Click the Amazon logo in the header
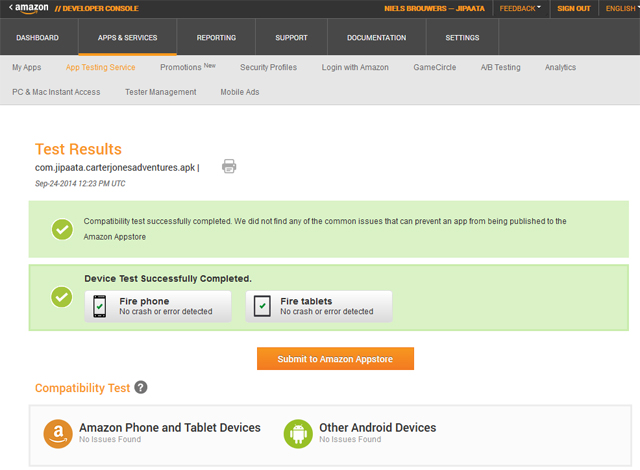640x470 pixels. 29,8
